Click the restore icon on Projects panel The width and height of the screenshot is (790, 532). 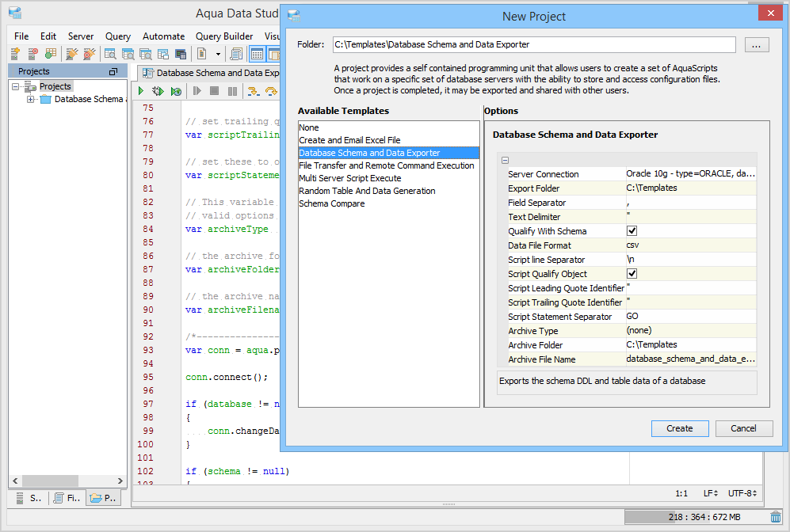113,72
